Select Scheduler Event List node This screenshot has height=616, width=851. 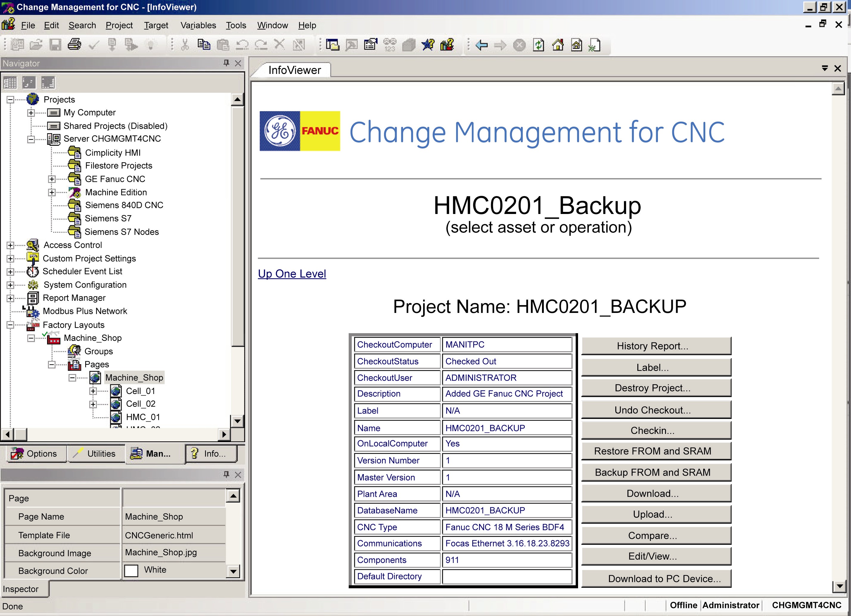pos(82,271)
